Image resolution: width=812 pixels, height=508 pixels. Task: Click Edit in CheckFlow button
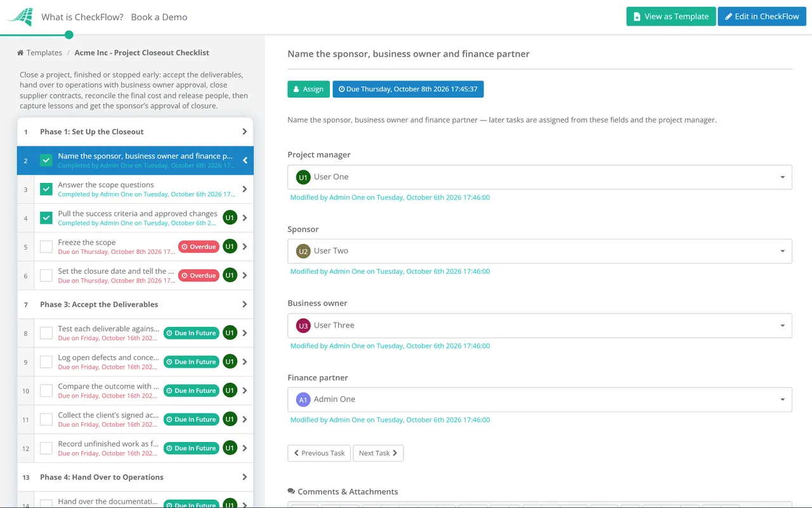pyautogui.click(x=762, y=17)
